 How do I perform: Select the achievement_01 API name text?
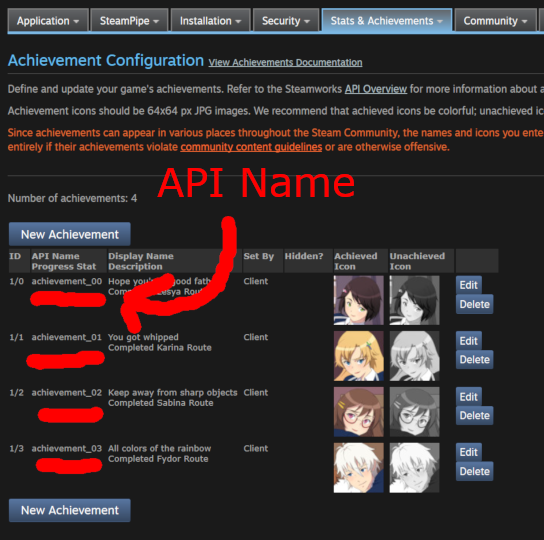(67, 337)
